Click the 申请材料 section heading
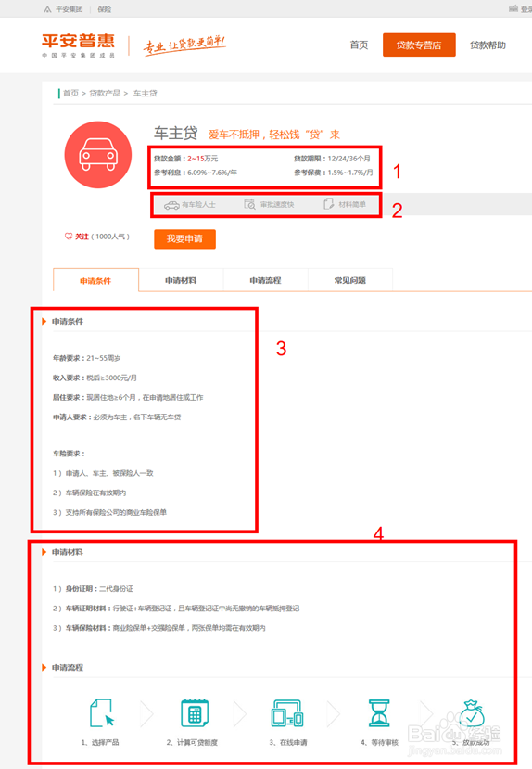Viewport: 532px width, 769px height. tap(67, 552)
